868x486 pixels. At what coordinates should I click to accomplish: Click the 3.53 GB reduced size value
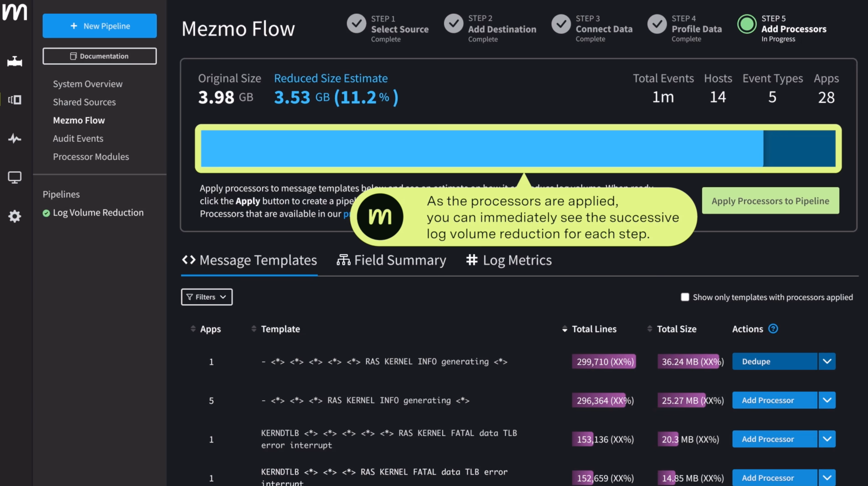tap(302, 97)
